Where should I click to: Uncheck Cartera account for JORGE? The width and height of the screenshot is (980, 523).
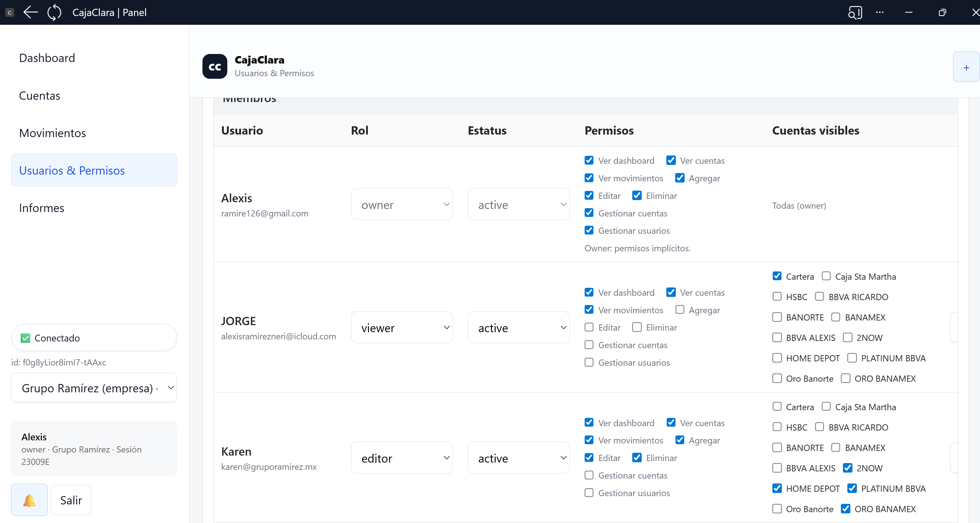tap(777, 276)
